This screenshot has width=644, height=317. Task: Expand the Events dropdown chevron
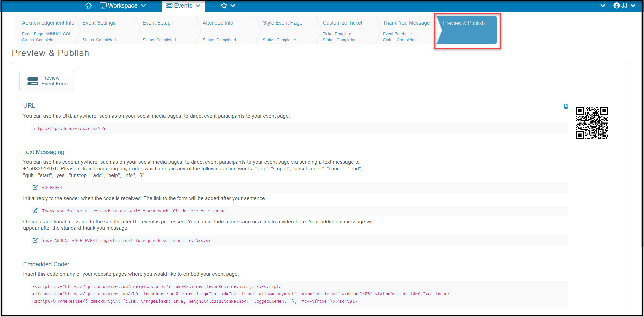click(198, 6)
